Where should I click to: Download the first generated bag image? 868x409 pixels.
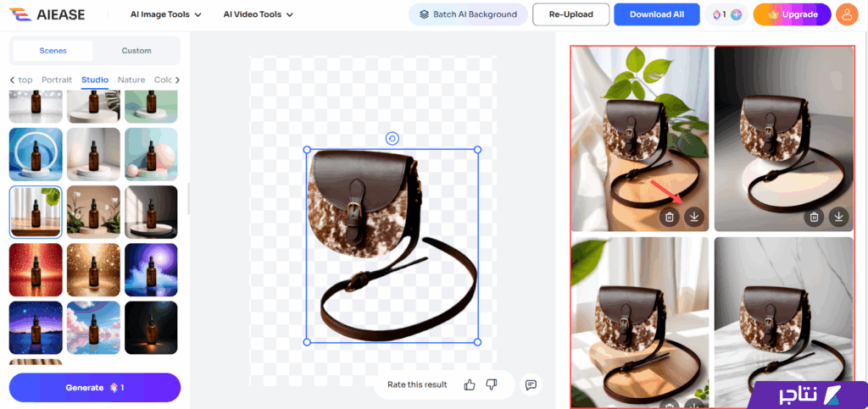(x=694, y=217)
